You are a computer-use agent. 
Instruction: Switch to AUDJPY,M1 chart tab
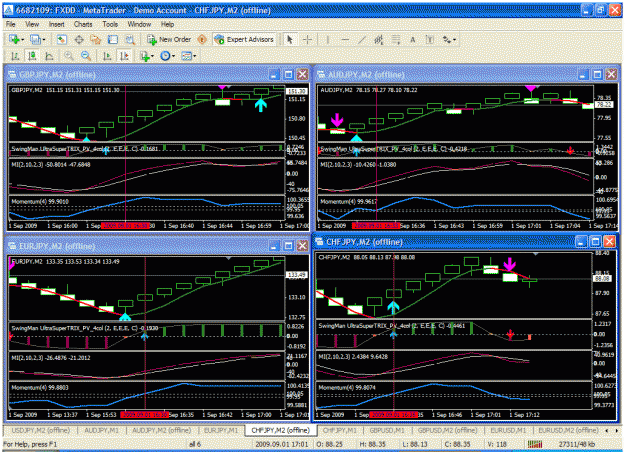[102, 430]
